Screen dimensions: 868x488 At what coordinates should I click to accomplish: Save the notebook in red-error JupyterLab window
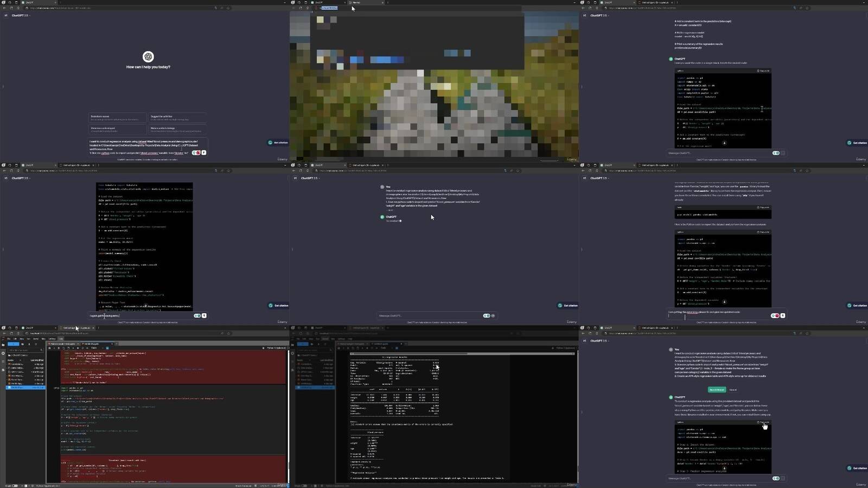click(50, 348)
